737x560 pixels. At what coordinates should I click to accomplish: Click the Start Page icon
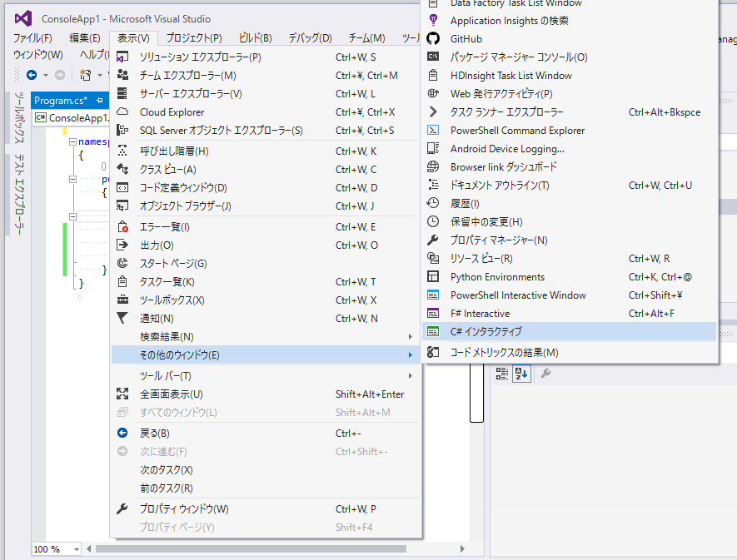[122, 263]
